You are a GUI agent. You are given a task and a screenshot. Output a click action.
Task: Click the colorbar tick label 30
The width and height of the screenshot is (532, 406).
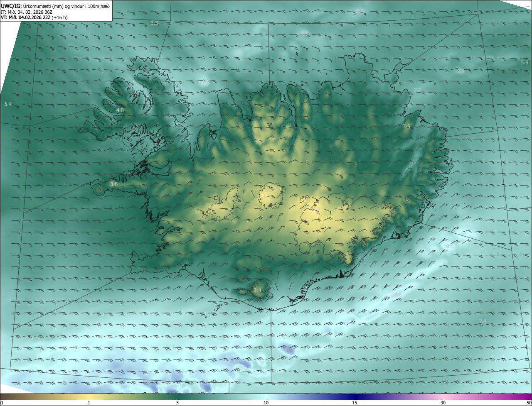pos(443,403)
